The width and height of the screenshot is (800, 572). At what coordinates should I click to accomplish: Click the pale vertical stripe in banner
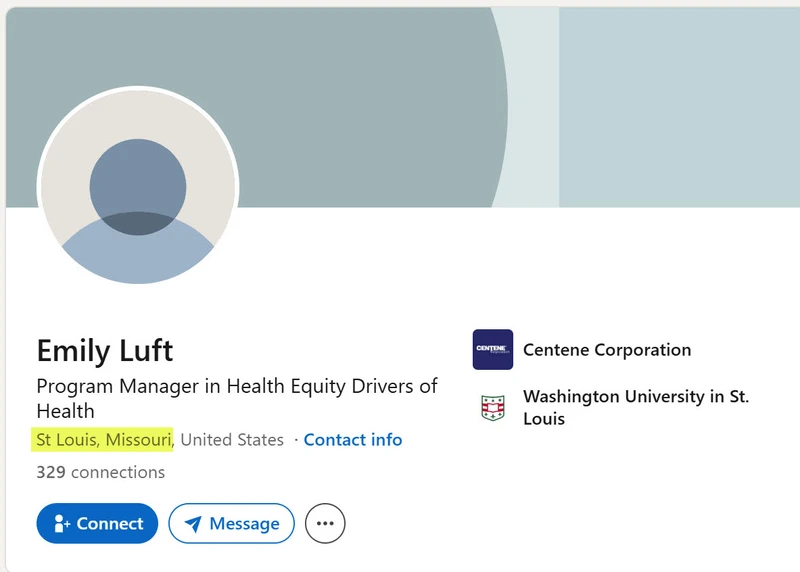coord(533,107)
